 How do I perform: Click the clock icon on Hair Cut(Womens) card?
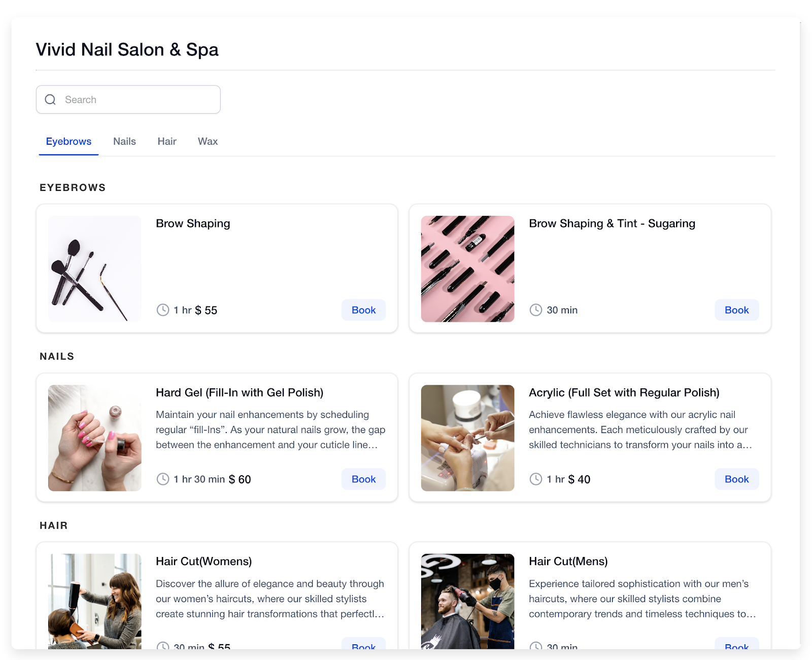coord(162,647)
